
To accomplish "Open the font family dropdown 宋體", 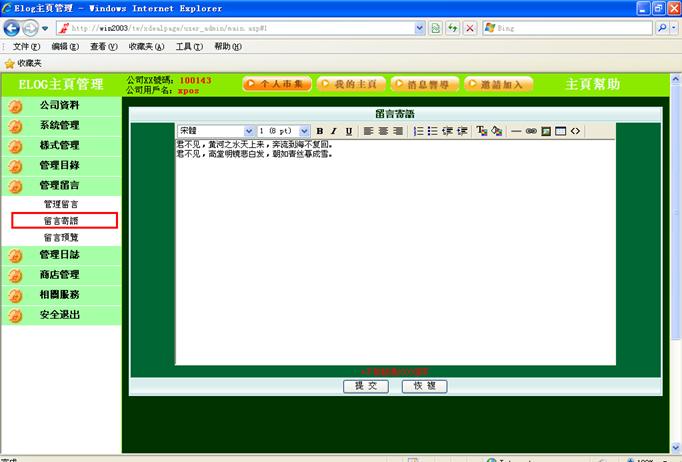I will (215, 131).
